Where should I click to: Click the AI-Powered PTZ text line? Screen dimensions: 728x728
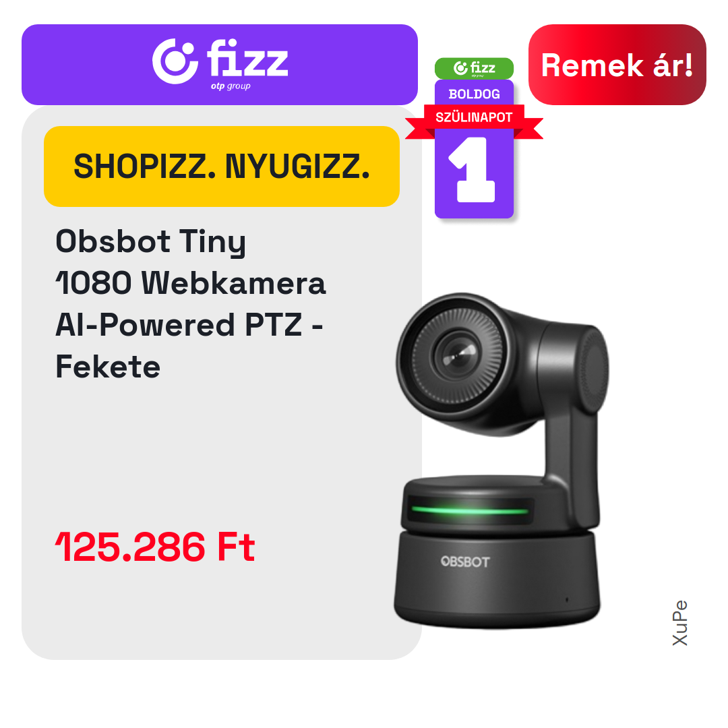tap(189, 324)
